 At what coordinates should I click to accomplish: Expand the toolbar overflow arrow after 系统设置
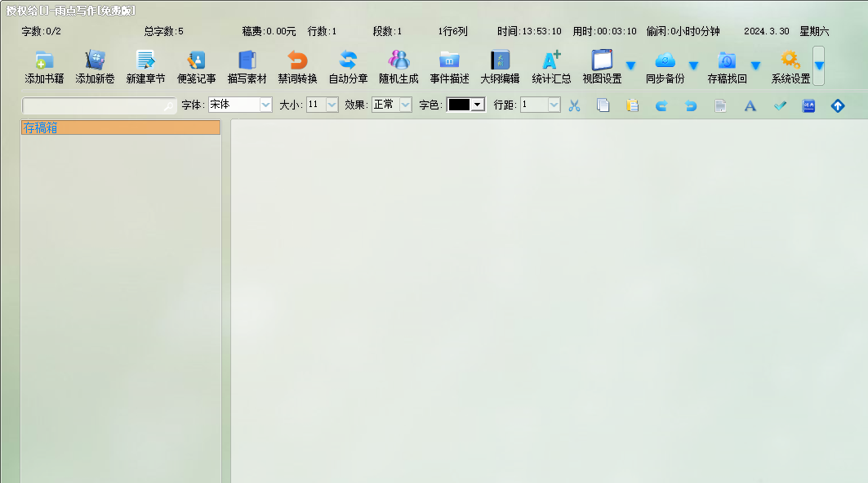point(819,65)
